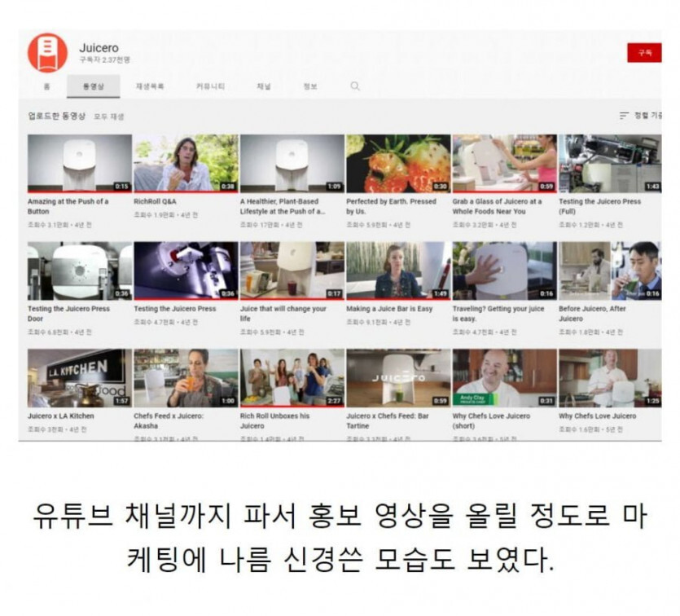
Task: Open 'Before Juicero, After Juicero' thumbnail
Action: point(610,271)
